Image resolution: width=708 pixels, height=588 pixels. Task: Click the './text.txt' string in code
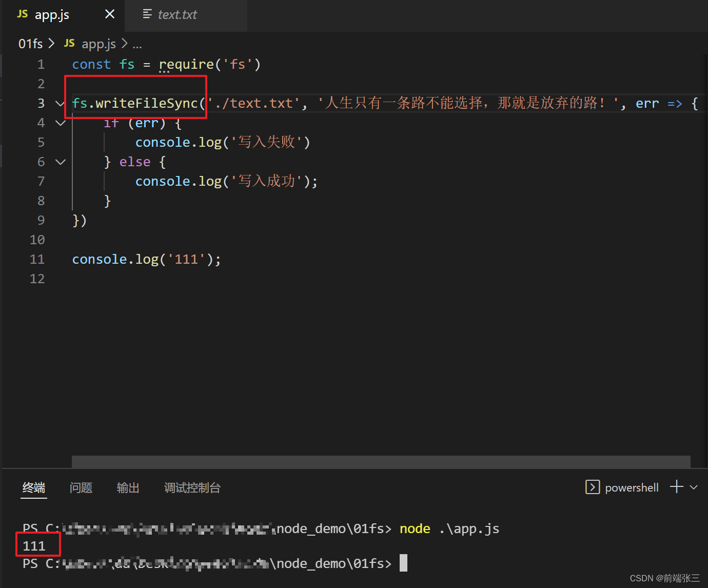coord(253,104)
